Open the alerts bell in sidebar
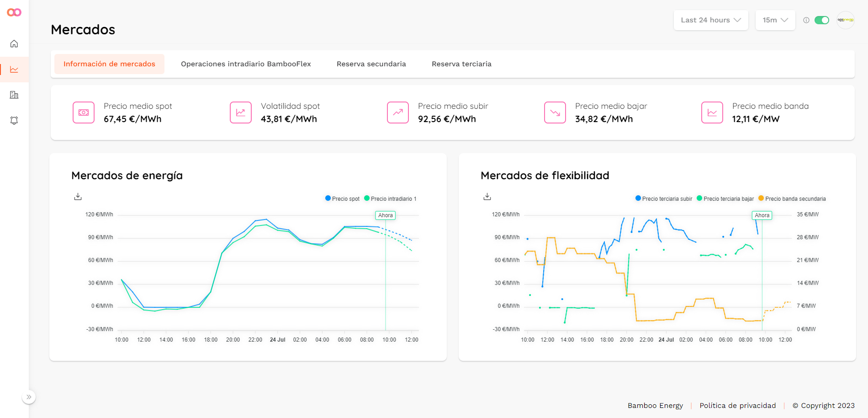 coord(14,120)
